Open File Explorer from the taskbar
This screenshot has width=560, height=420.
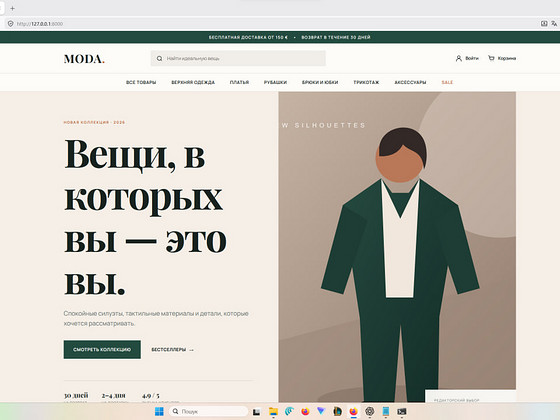pyautogui.click(x=273, y=411)
